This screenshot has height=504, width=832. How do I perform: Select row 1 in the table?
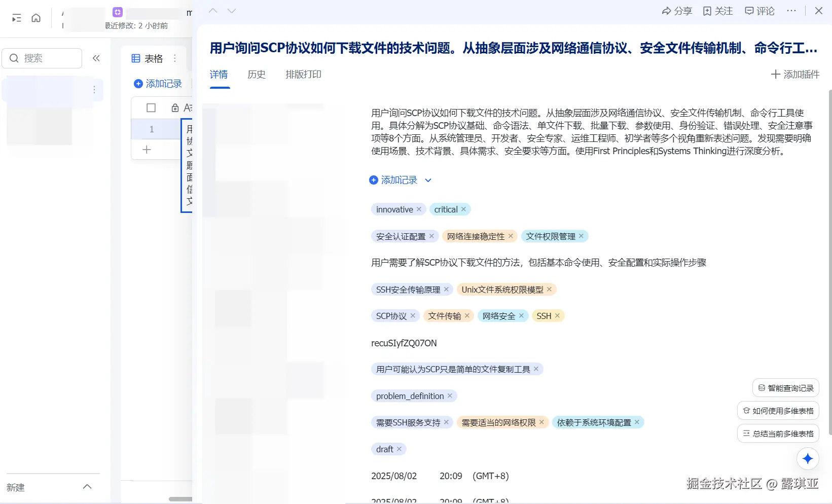coord(152,129)
